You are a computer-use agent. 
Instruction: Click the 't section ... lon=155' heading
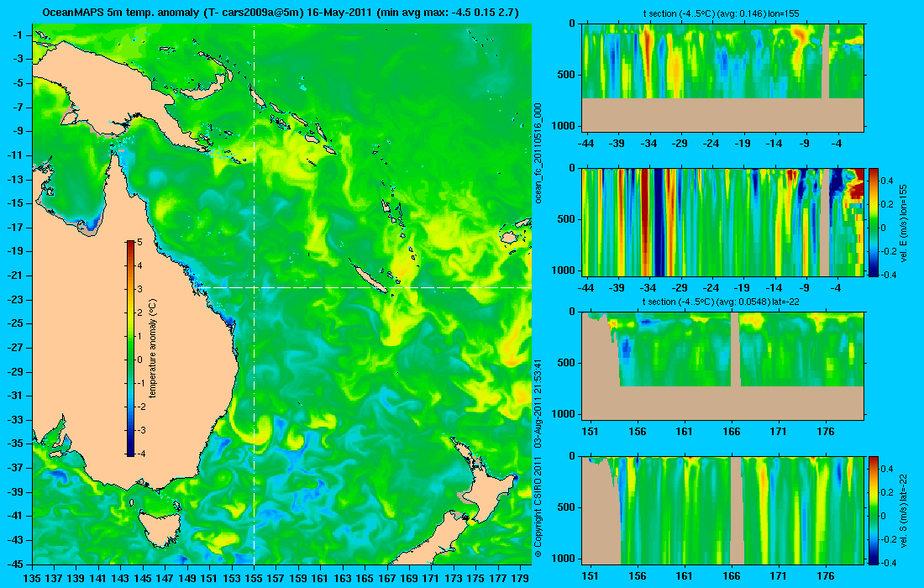[x=721, y=13]
